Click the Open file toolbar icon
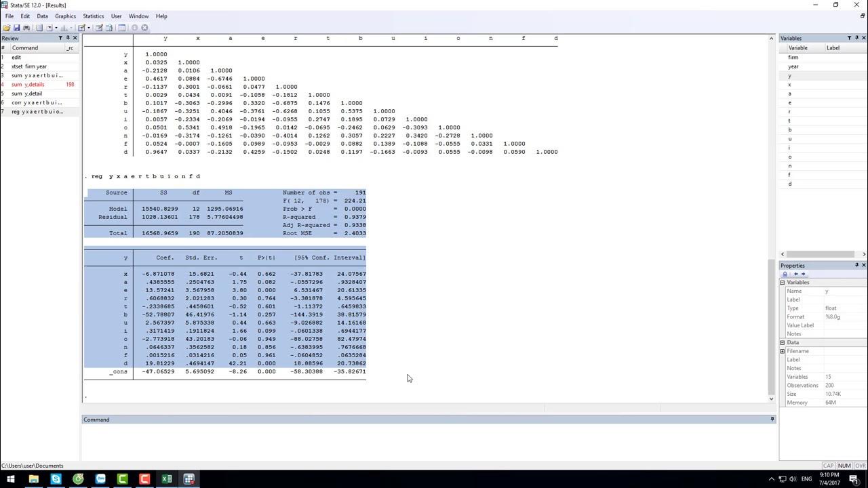 tap(7, 28)
